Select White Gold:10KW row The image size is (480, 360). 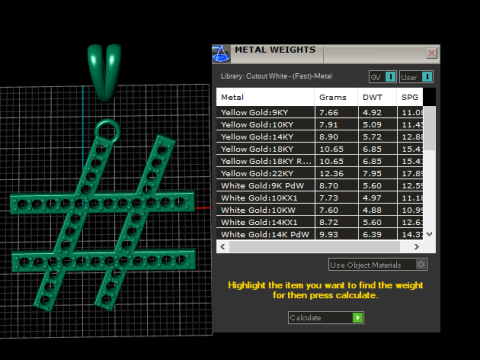(x=320, y=210)
